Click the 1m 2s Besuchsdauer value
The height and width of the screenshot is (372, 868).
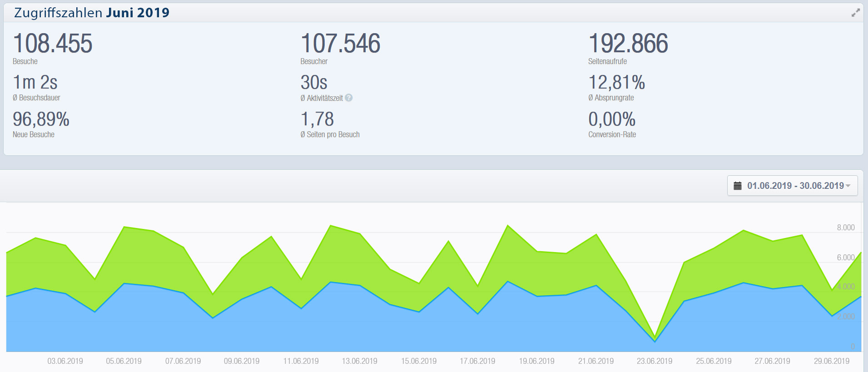(x=35, y=83)
